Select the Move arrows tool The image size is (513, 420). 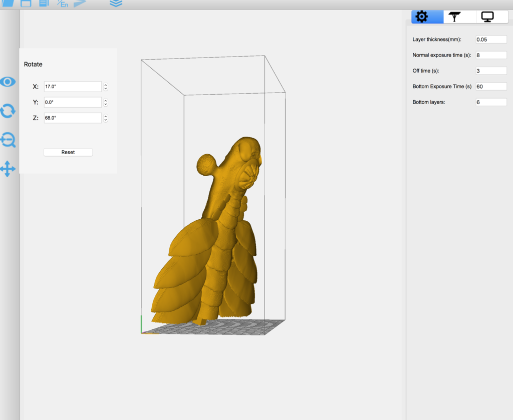8,169
